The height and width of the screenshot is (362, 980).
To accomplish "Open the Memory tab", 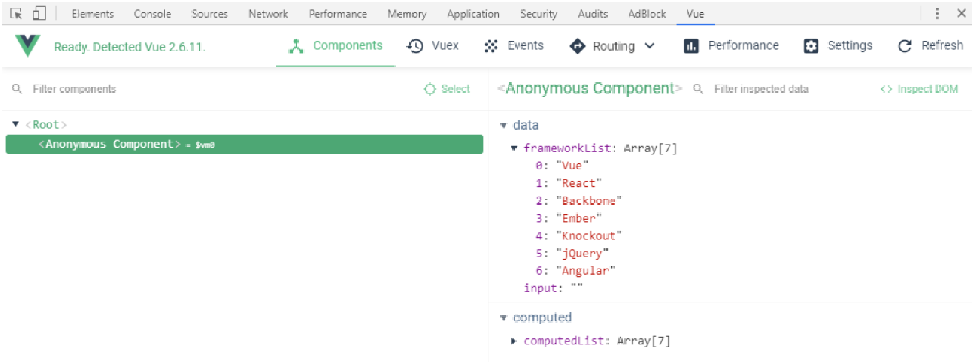I will click(x=407, y=13).
